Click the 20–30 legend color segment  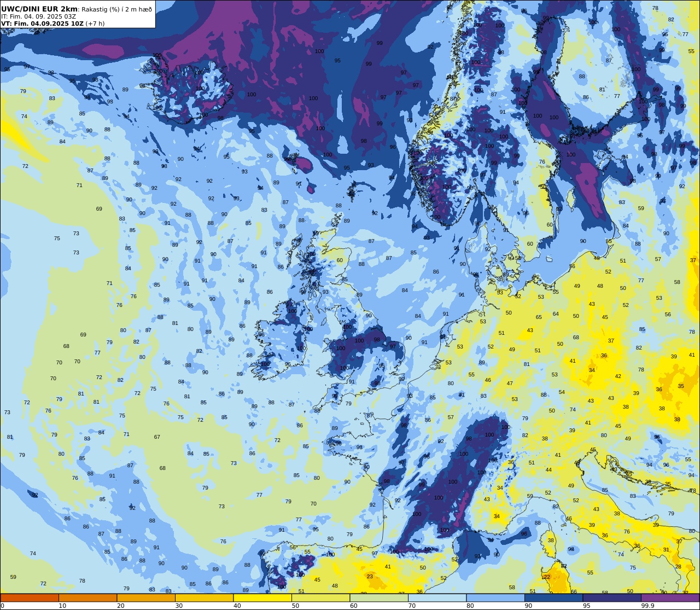(146, 597)
